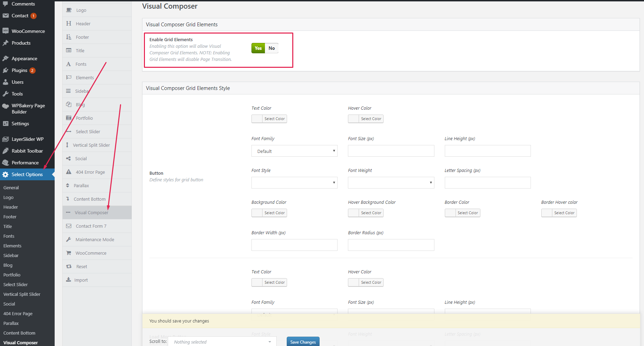Click the Tools wrench icon in admin menu

(x=6, y=94)
